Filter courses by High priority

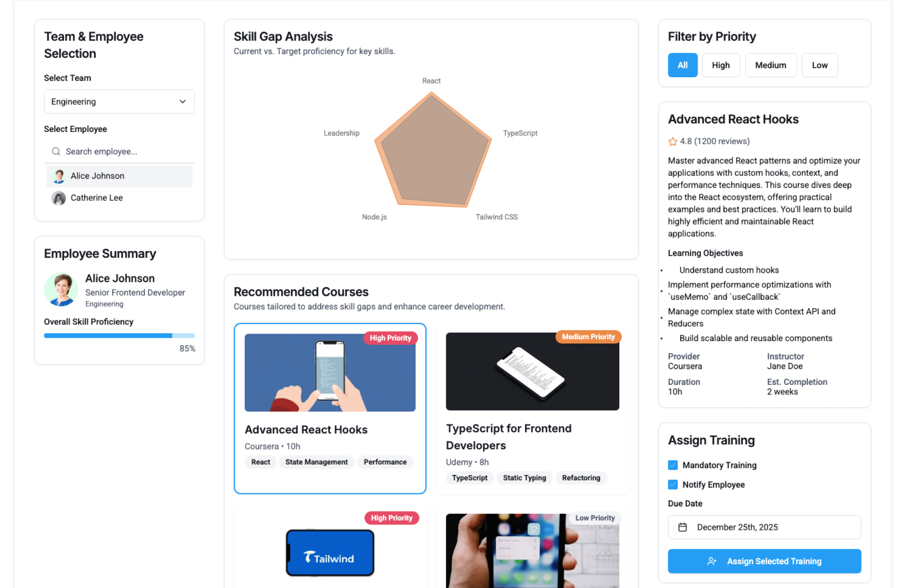721,65
